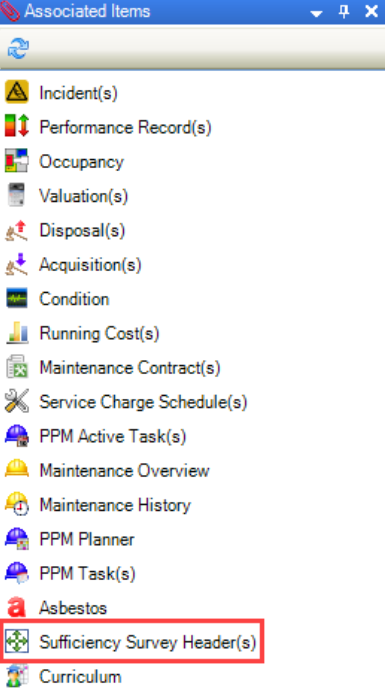
Task: Click the Service Charge Schedule(s) tools icon
Action: [17, 402]
